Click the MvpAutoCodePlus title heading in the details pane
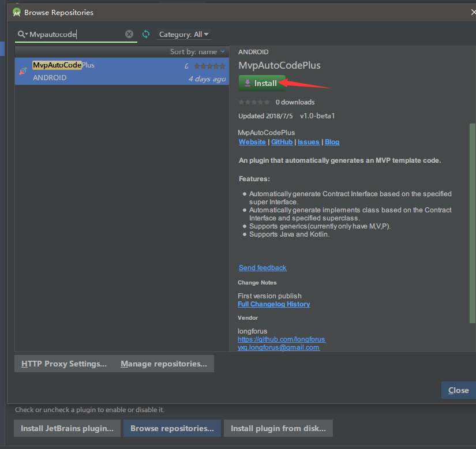 click(279, 65)
